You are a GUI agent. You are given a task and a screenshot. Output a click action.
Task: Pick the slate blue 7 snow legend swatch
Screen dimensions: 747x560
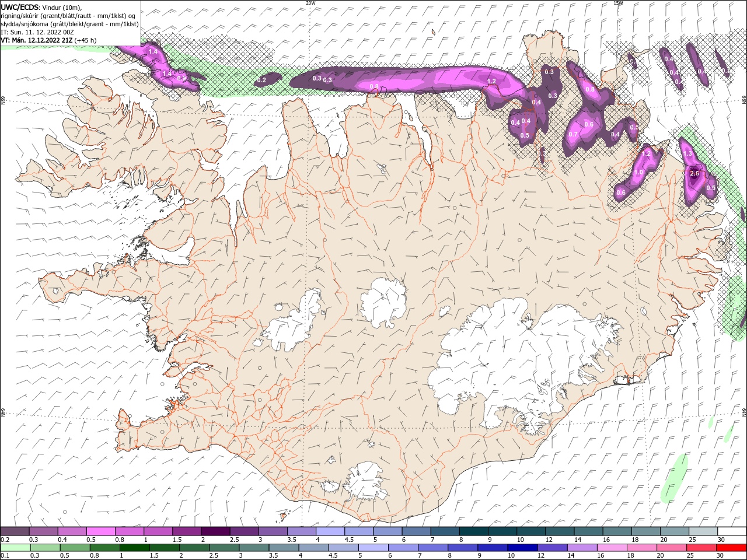click(x=444, y=531)
